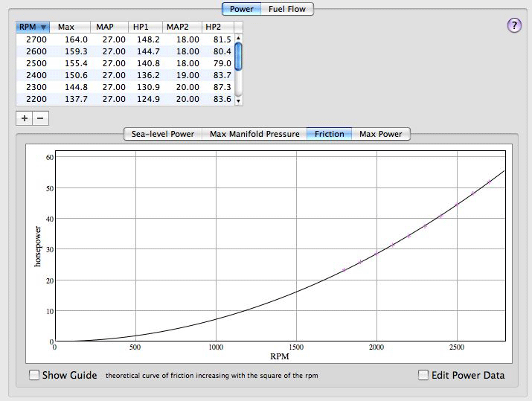Select the Max Power tab
The width and height of the screenshot is (532, 401).
pyautogui.click(x=381, y=134)
